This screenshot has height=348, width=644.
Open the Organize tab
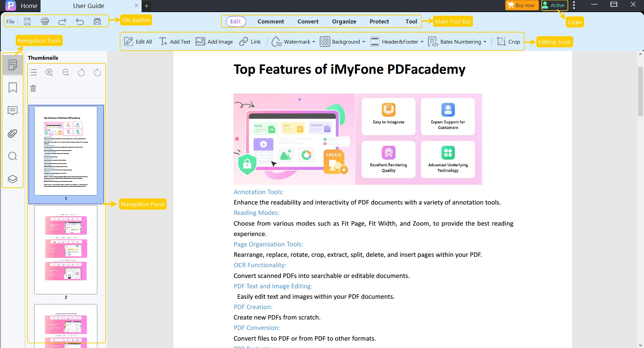(x=344, y=21)
